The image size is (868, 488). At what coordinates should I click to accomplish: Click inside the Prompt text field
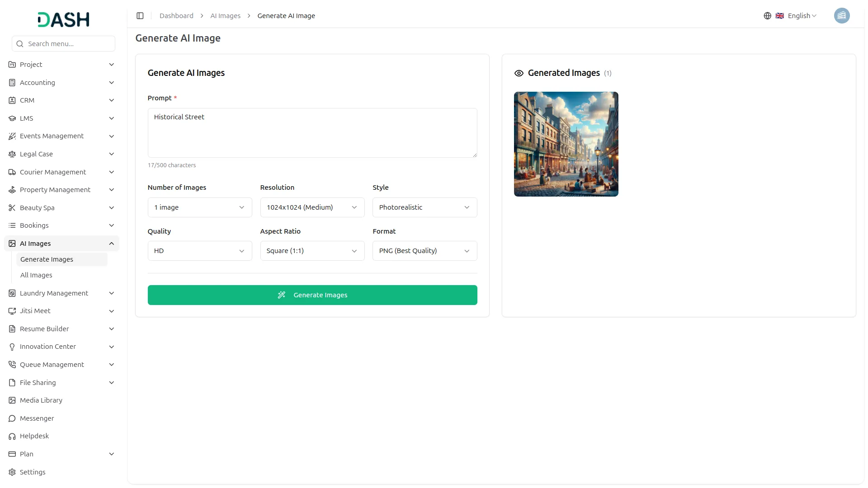312,132
